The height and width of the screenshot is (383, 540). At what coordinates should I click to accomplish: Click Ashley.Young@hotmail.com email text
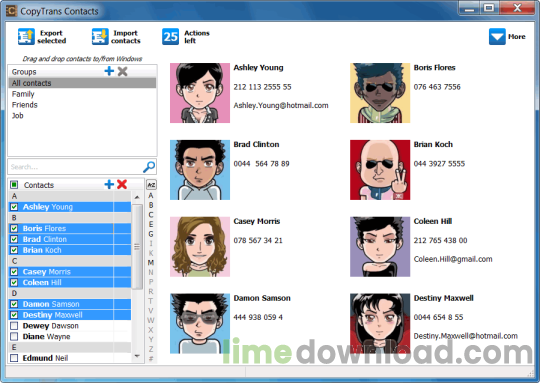click(281, 106)
